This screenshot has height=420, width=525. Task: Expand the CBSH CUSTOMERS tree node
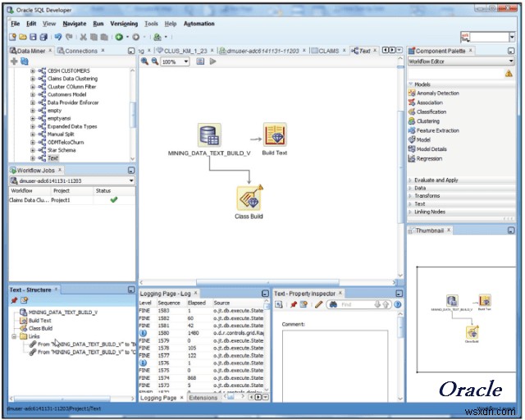pyautogui.click(x=33, y=71)
